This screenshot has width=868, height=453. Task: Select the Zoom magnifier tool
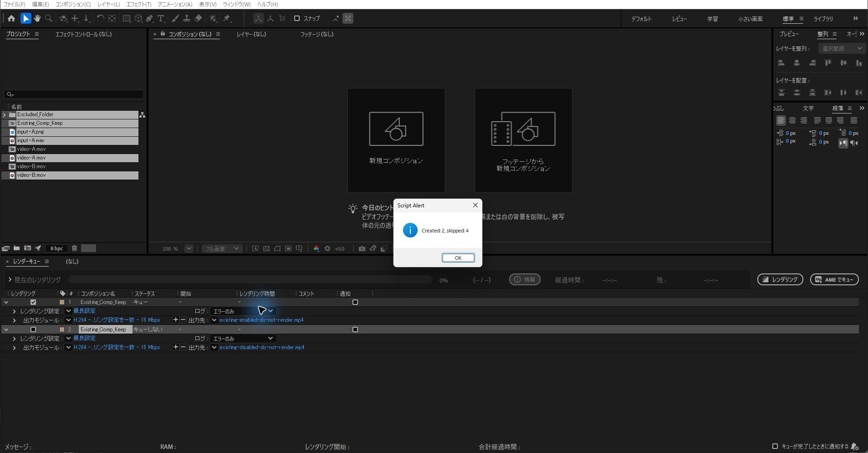click(49, 19)
